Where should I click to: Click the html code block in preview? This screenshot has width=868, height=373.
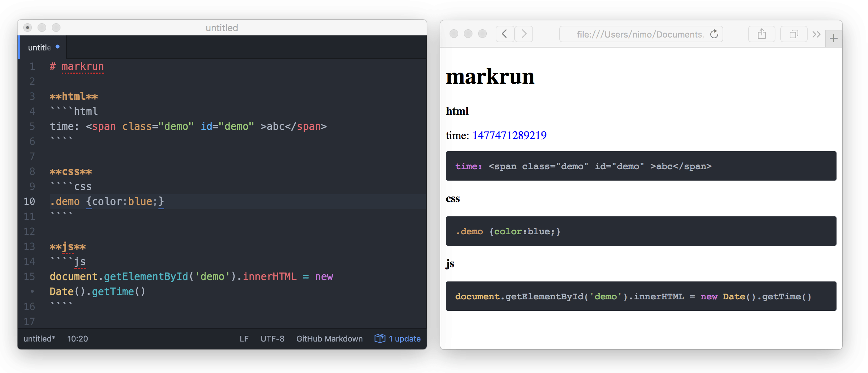pos(641,166)
